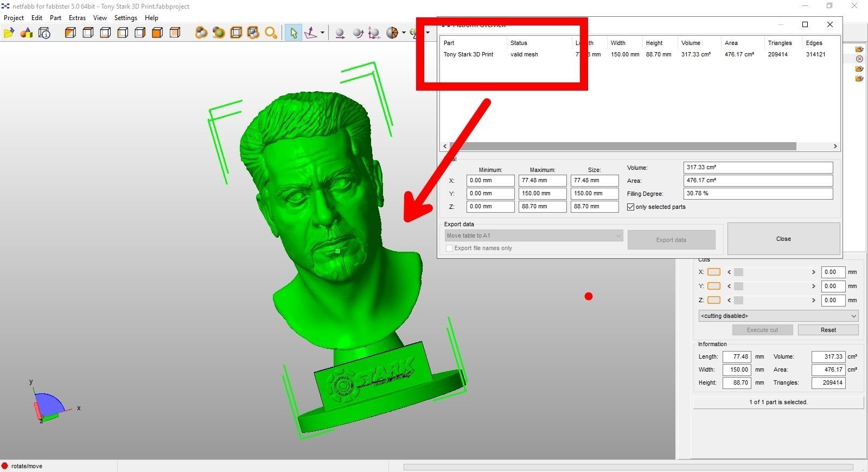Click the topmost folder icon at right edge
The height and width of the screenshot is (472, 868).
point(859,49)
